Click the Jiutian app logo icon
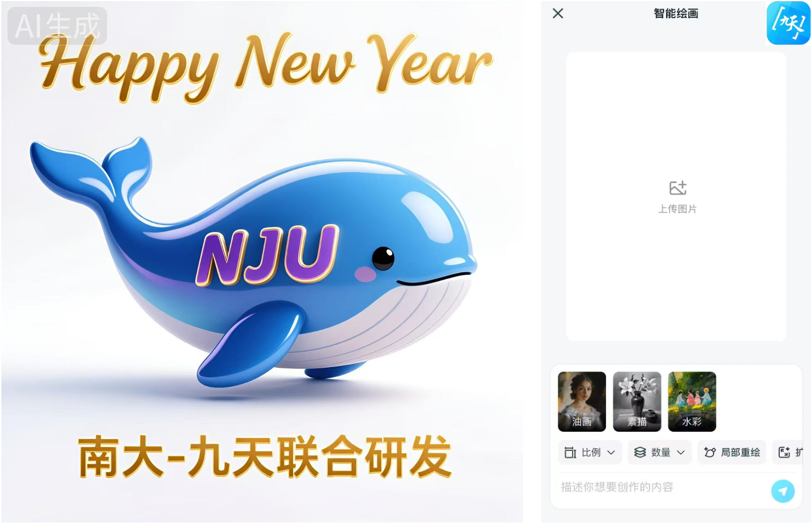The image size is (812, 523). point(788,22)
